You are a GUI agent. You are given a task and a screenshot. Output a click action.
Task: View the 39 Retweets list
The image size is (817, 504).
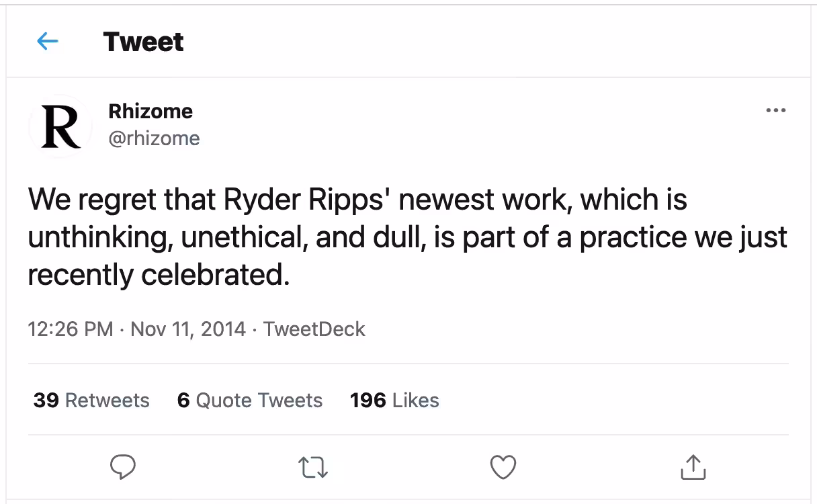pyautogui.click(x=91, y=401)
